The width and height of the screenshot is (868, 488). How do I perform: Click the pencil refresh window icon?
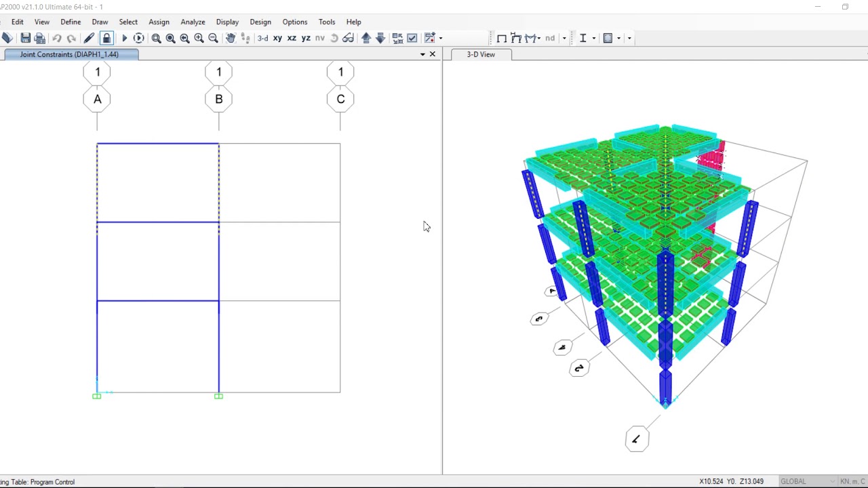[89, 38]
